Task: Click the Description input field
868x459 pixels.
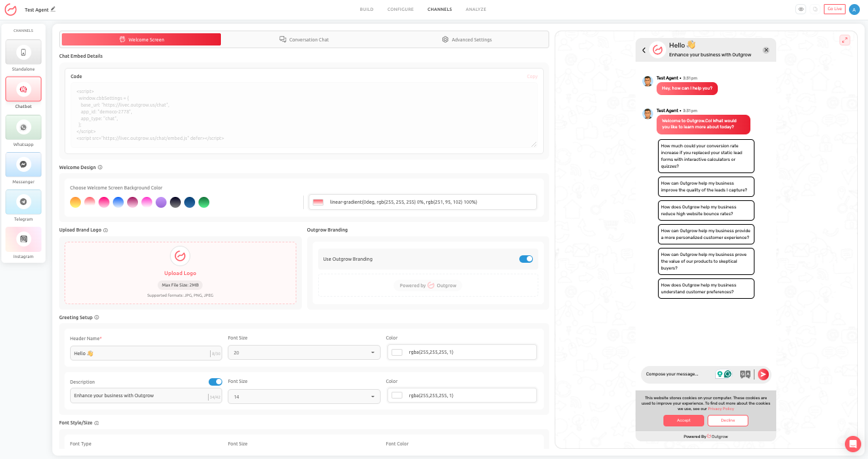Action: tap(146, 396)
